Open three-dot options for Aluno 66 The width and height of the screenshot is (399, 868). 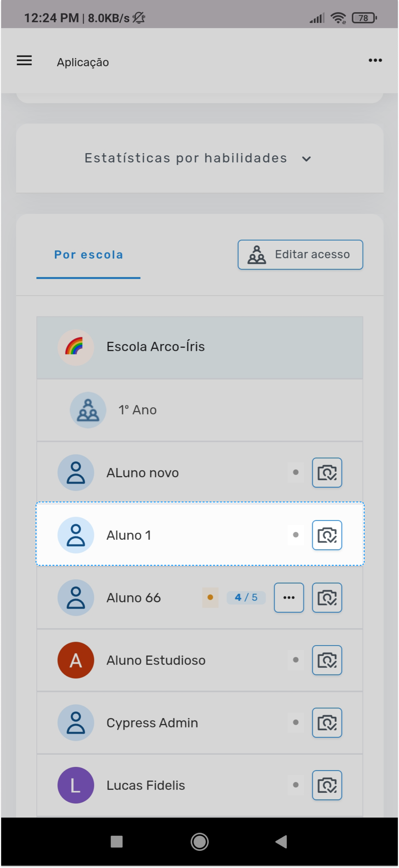point(289,598)
